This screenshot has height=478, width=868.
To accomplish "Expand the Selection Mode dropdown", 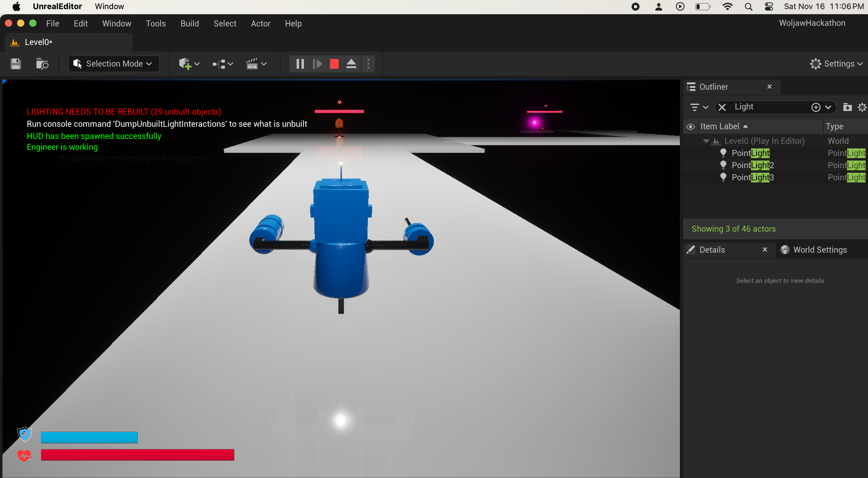I will pyautogui.click(x=114, y=64).
